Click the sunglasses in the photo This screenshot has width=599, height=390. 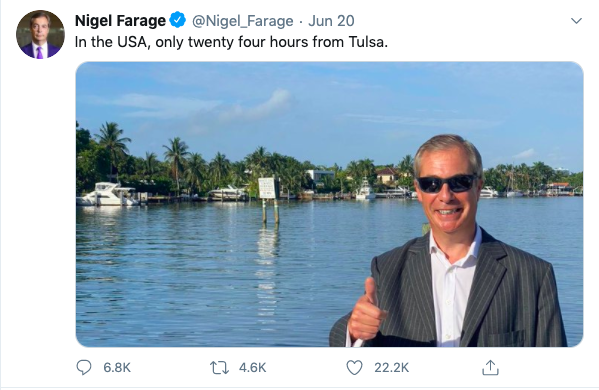(x=447, y=183)
